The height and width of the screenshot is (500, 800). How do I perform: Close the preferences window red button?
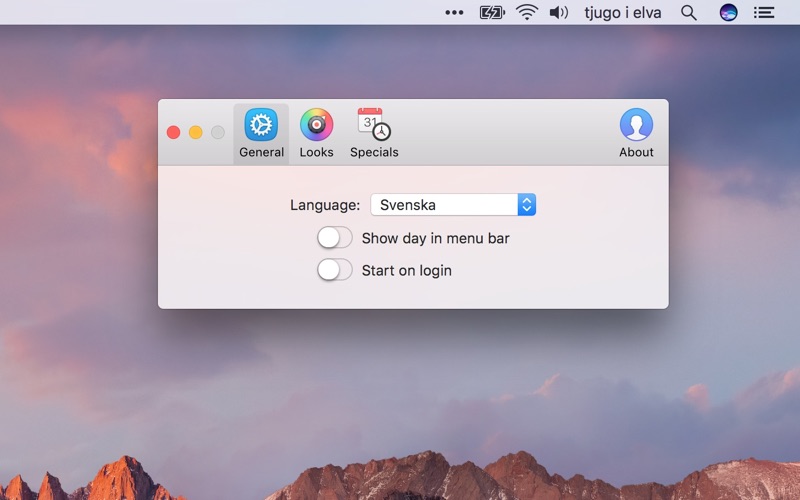point(173,132)
